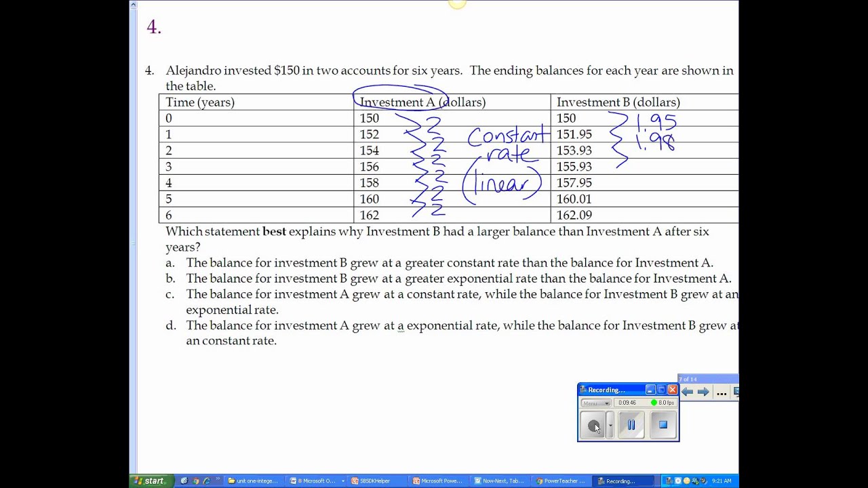The width and height of the screenshot is (868, 488).
Task: Open the ellipsis options on slide toolbar
Action: (722, 392)
